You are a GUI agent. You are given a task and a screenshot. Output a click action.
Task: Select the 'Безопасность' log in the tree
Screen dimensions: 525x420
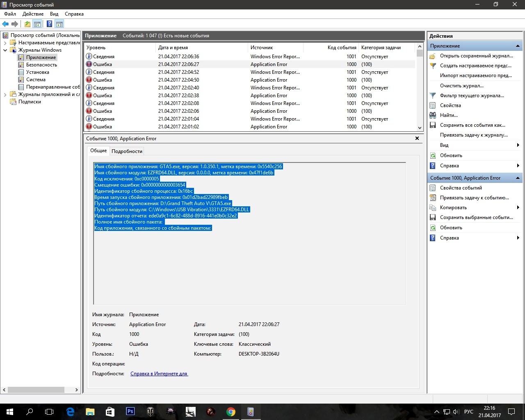(x=41, y=65)
